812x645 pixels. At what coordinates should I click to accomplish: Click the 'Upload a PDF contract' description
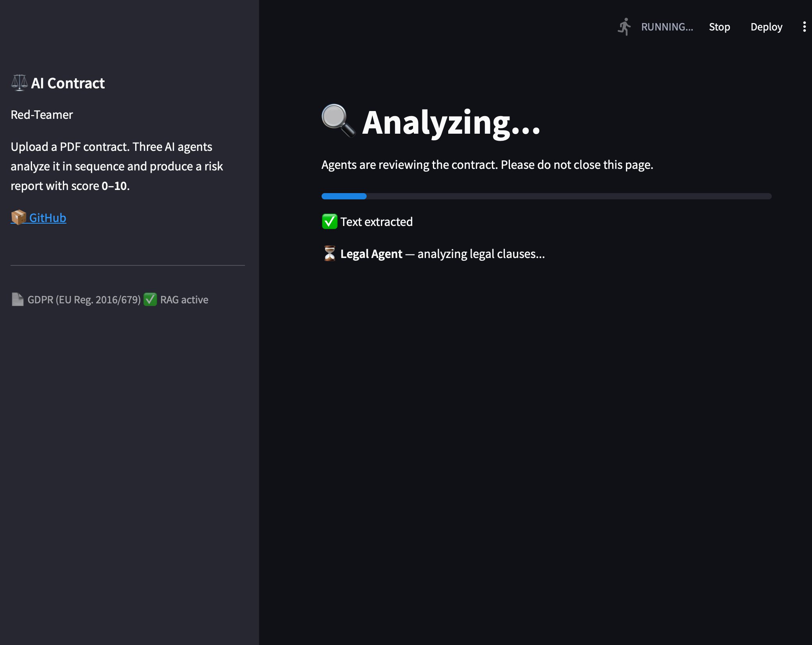pyautogui.click(x=117, y=166)
